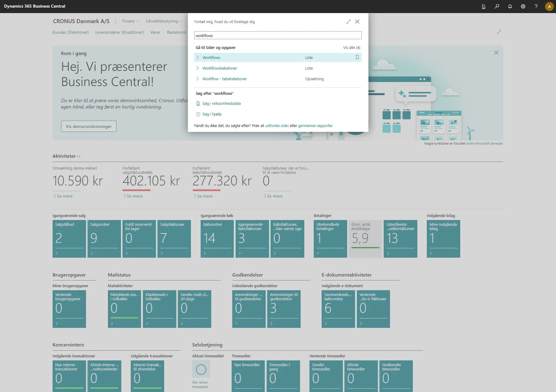This screenshot has width=556, height=392.
Task: Expand the Tell Me dialog to full size
Action: [x=348, y=22]
